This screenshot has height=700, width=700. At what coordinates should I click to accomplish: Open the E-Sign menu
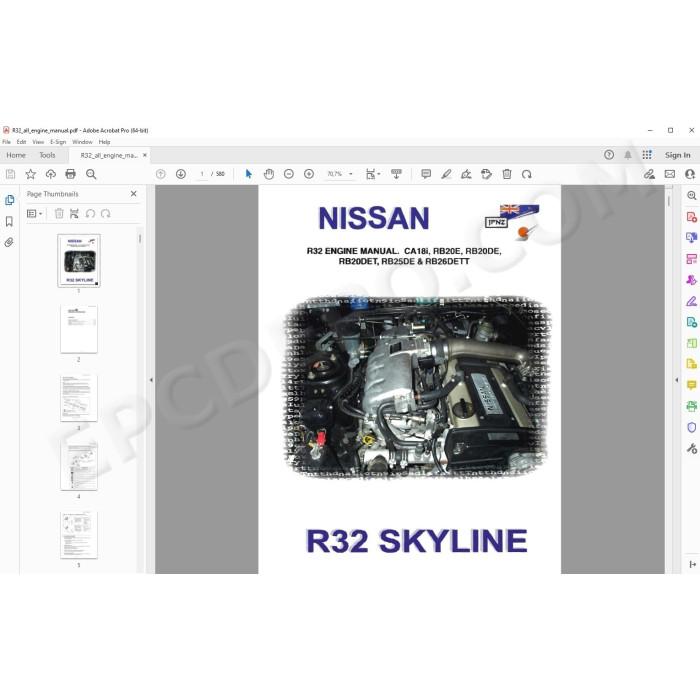[x=58, y=142]
